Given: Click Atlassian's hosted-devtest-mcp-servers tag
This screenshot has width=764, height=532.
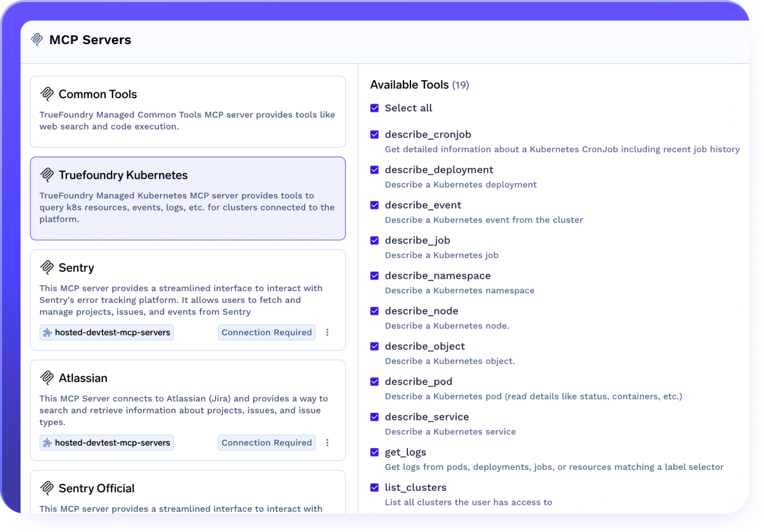Looking at the screenshot, I should (x=107, y=443).
